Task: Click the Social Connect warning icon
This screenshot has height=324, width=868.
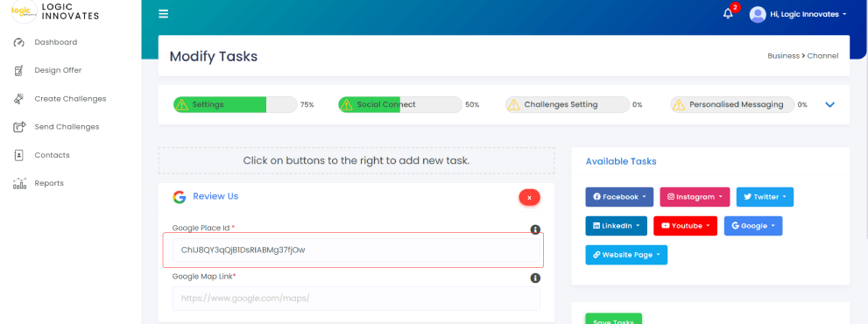Action: (347, 104)
